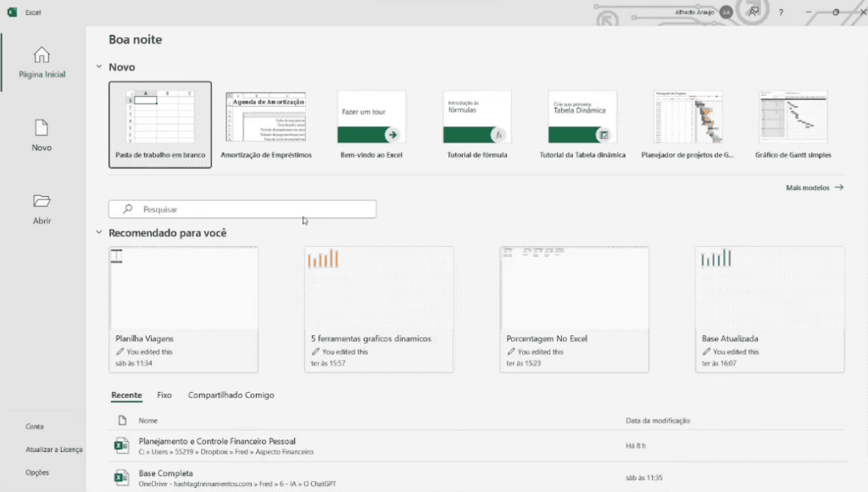This screenshot has width=868, height=492.
Task: Open the Página Inicial home icon
Action: [x=42, y=55]
